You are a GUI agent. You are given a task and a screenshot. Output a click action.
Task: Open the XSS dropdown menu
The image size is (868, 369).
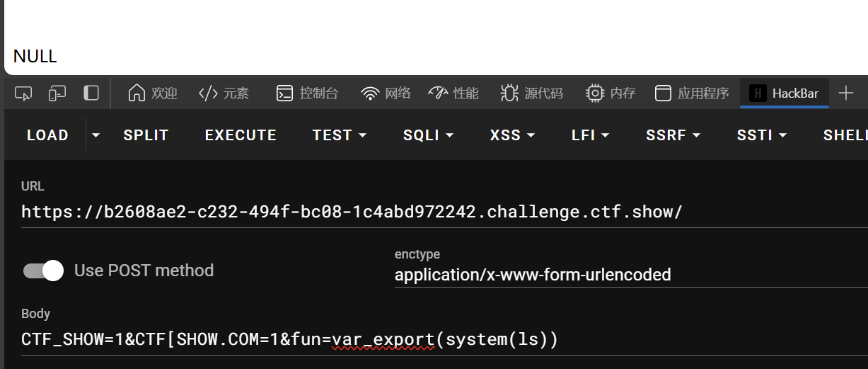(x=512, y=135)
